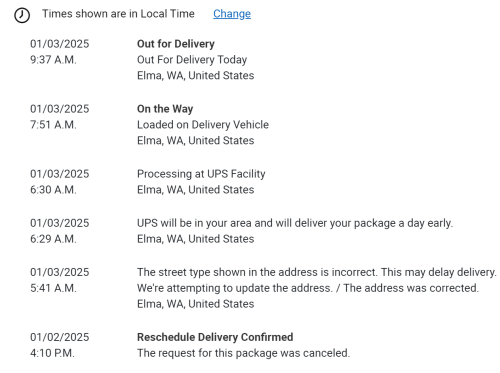500x373 pixels.
Task: Open the Change time zone link
Action: [232, 14]
